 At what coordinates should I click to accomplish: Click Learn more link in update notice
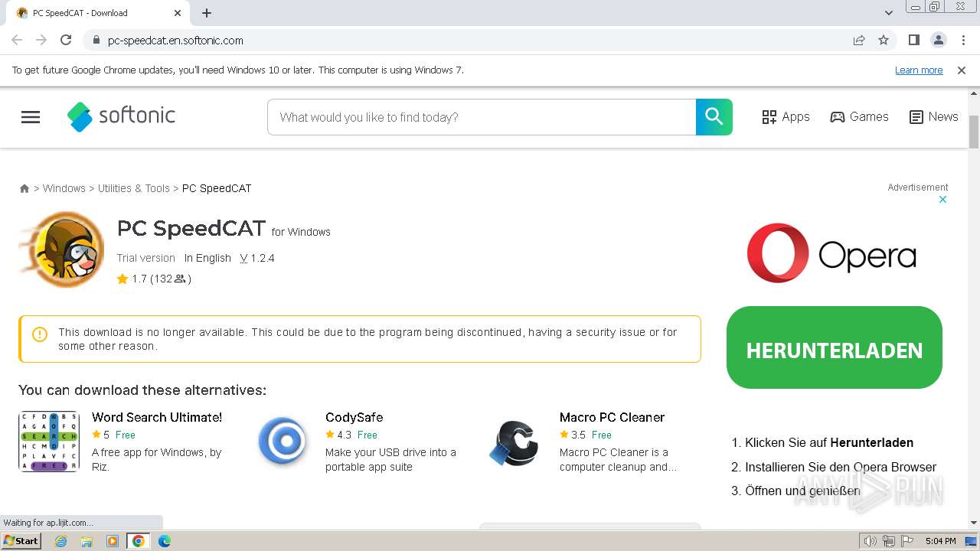pyautogui.click(x=919, y=70)
